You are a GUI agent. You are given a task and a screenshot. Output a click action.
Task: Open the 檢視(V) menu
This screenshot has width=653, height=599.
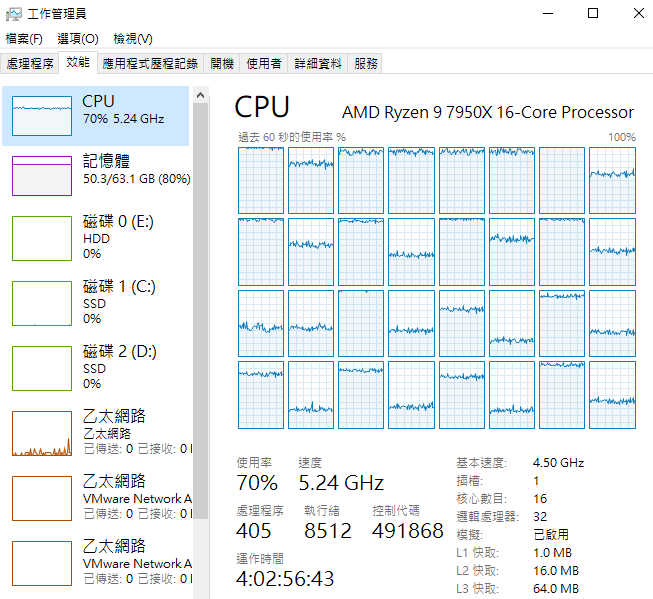tap(133, 39)
